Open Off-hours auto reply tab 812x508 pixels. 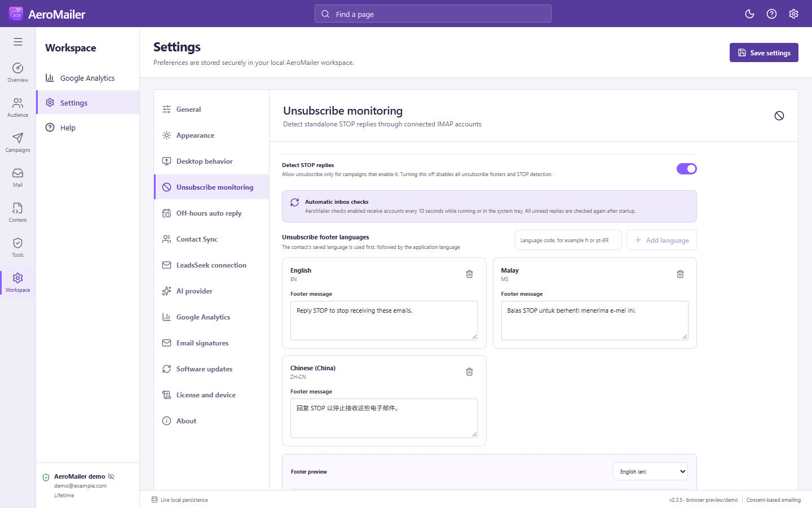click(211, 213)
